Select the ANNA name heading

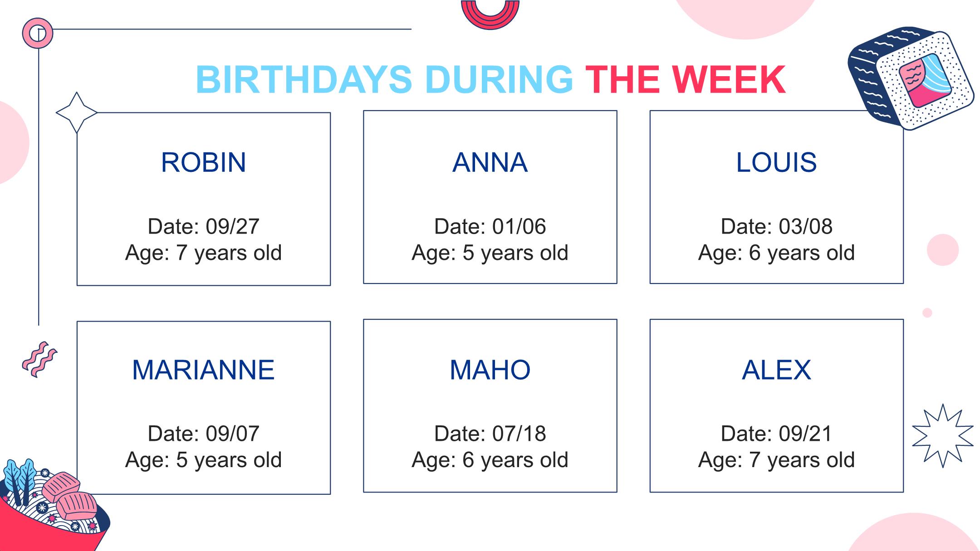click(490, 162)
